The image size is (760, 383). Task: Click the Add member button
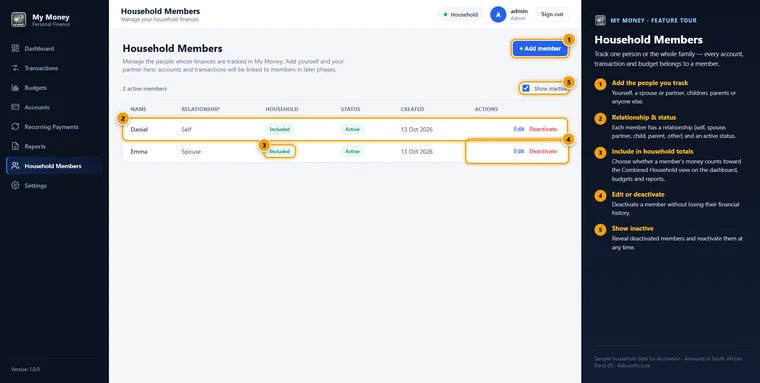(540, 48)
